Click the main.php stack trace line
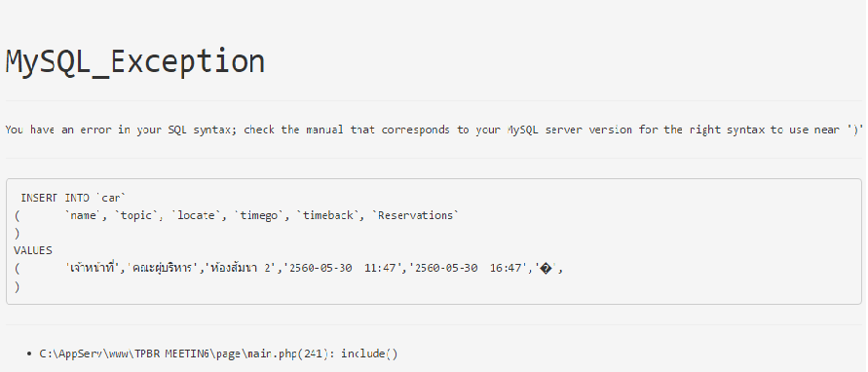 point(218,353)
